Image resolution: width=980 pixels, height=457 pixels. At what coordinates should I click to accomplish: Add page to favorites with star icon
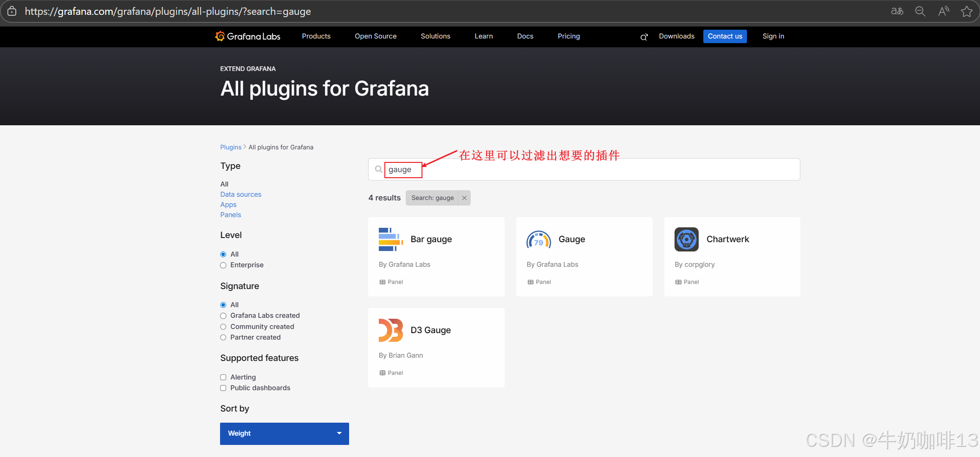[x=967, y=11]
